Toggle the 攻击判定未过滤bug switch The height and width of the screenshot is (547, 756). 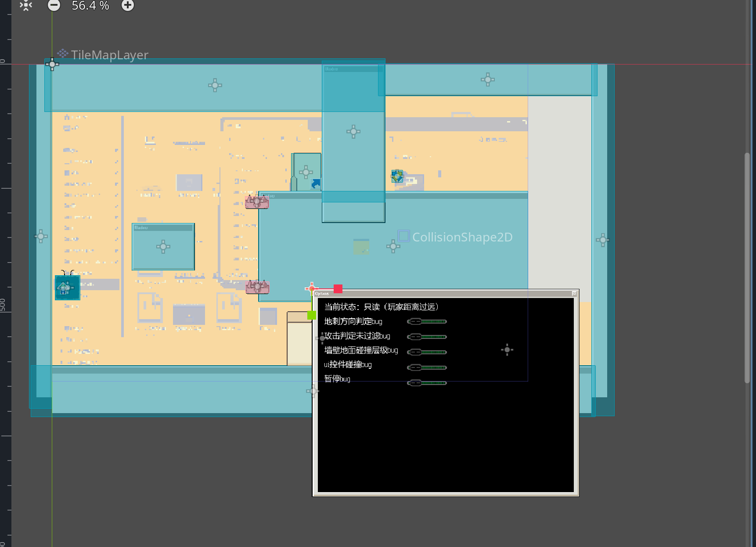coord(427,337)
